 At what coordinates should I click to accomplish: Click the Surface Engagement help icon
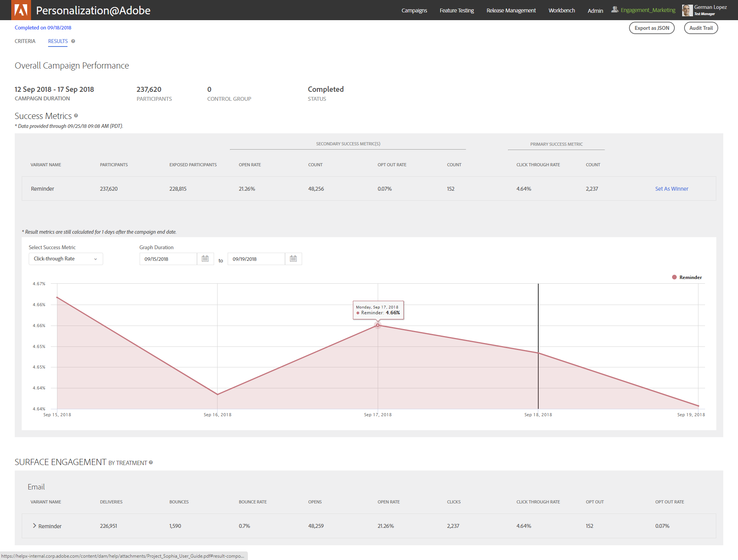coord(151,462)
